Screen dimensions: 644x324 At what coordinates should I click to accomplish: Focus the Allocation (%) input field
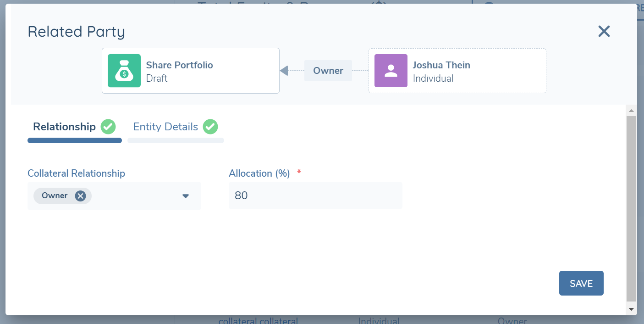coord(315,196)
